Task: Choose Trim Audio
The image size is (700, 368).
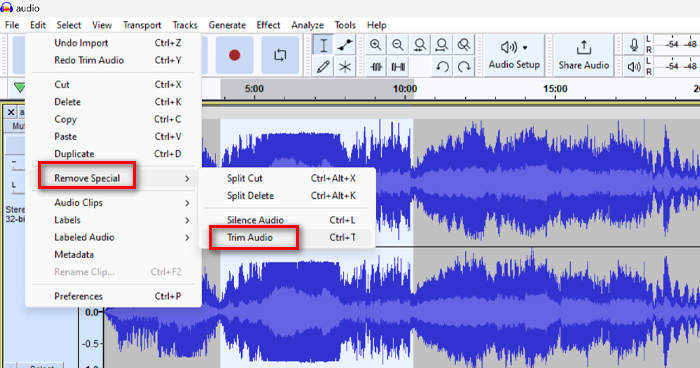Action: pyautogui.click(x=287, y=237)
